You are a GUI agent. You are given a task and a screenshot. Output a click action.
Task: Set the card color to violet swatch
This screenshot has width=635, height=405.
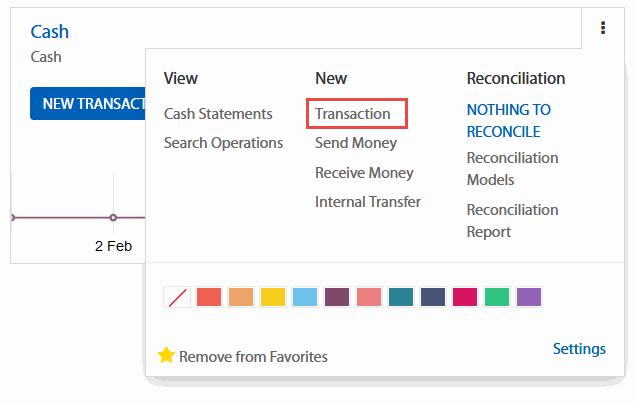pyautogui.click(x=529, y=297)
